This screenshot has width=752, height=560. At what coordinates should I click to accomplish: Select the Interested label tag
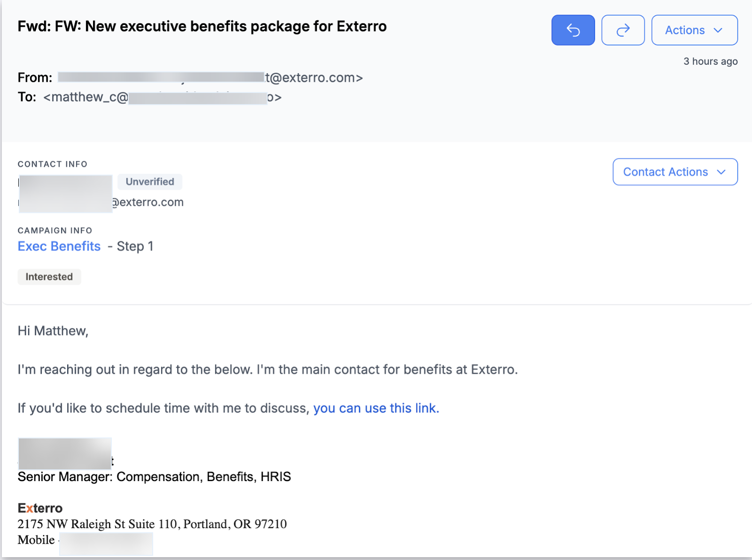[49, 277]
